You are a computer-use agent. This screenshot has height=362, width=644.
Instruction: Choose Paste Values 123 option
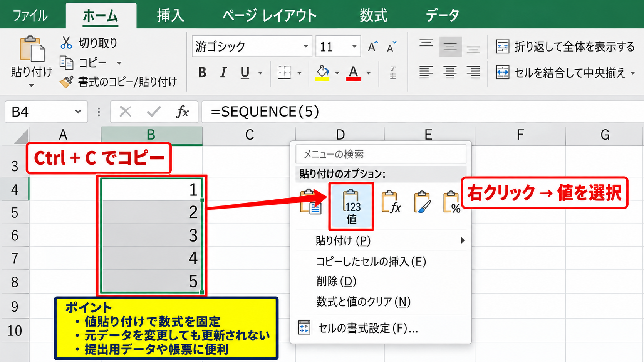(351, 207)
